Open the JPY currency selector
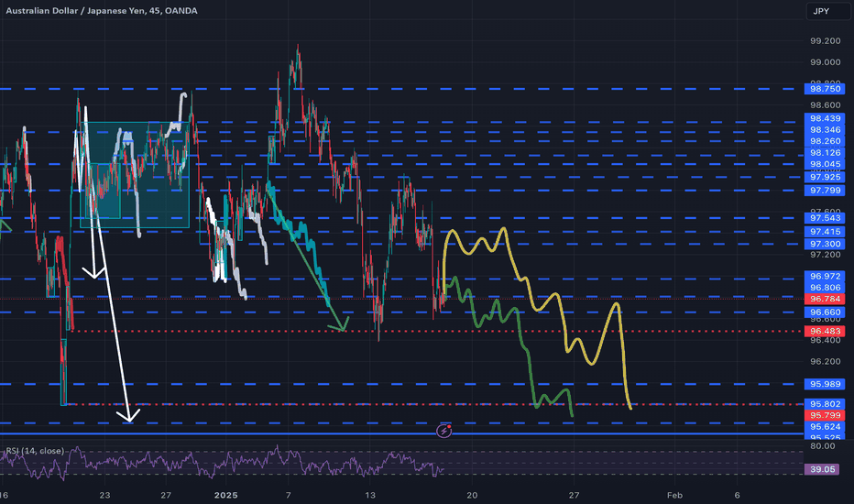 827,11
